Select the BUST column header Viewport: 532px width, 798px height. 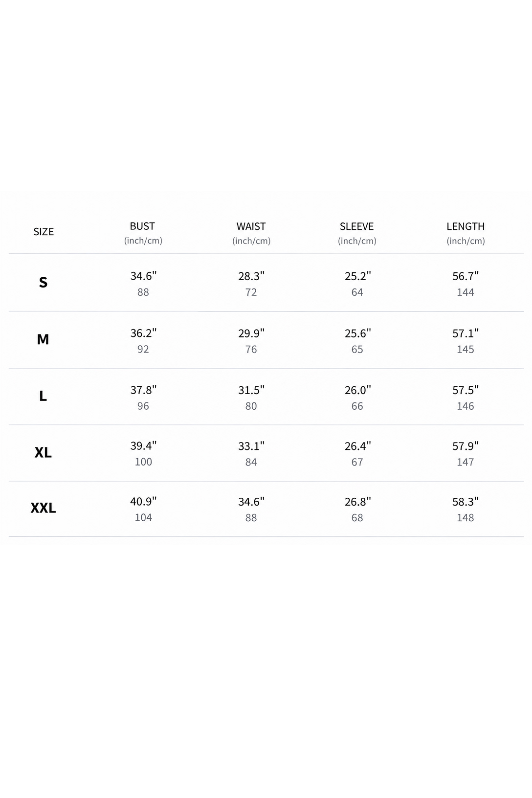[143, 226]
